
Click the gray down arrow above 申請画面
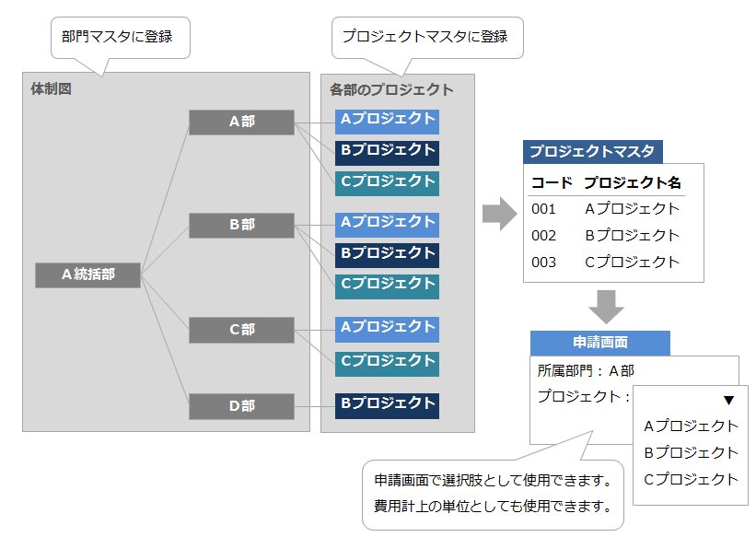point(606,305)
